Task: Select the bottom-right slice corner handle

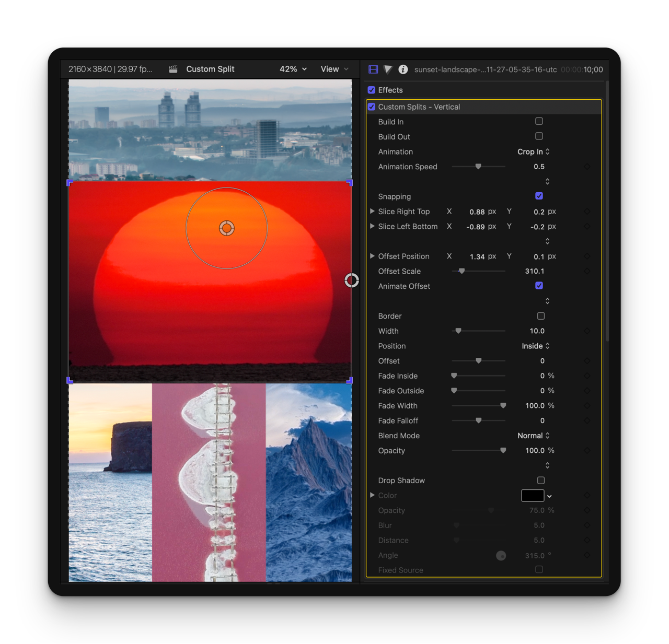Action: coord(350,381)
